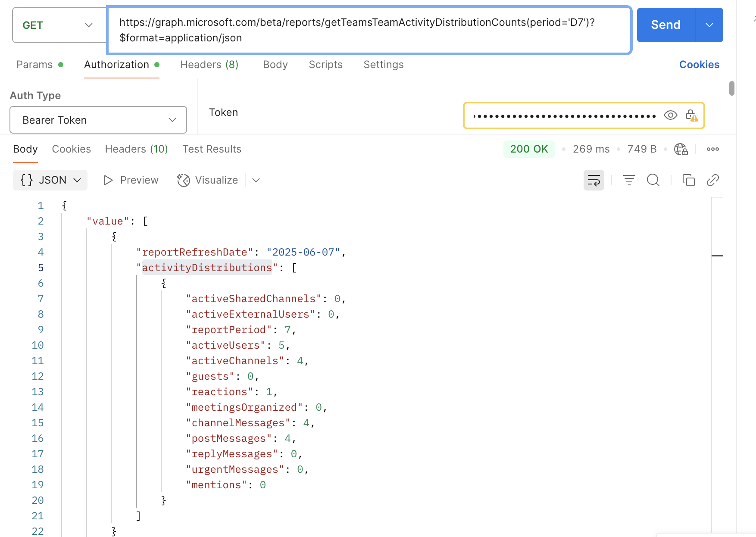Click the response minimap marker
Image resolution: width=756 pixels, height=537 pixels.
[x=717, y=256]
